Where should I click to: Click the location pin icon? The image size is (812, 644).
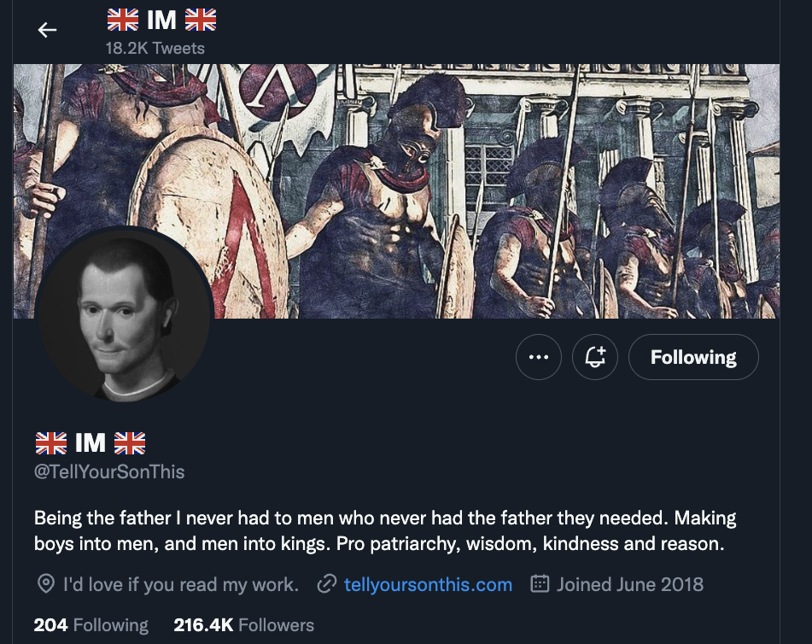46,585
